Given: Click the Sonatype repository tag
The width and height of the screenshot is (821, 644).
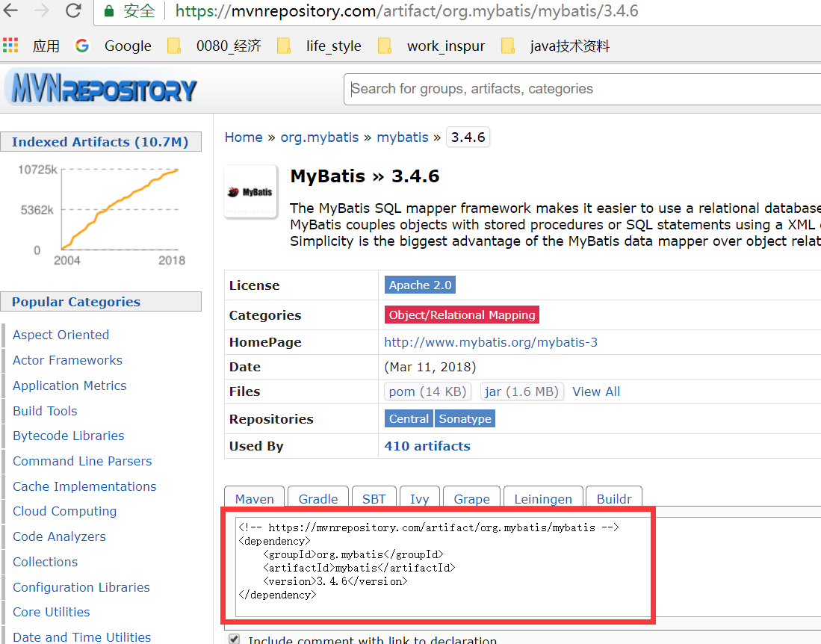Looking at the screenshot, I should [465, 419].
